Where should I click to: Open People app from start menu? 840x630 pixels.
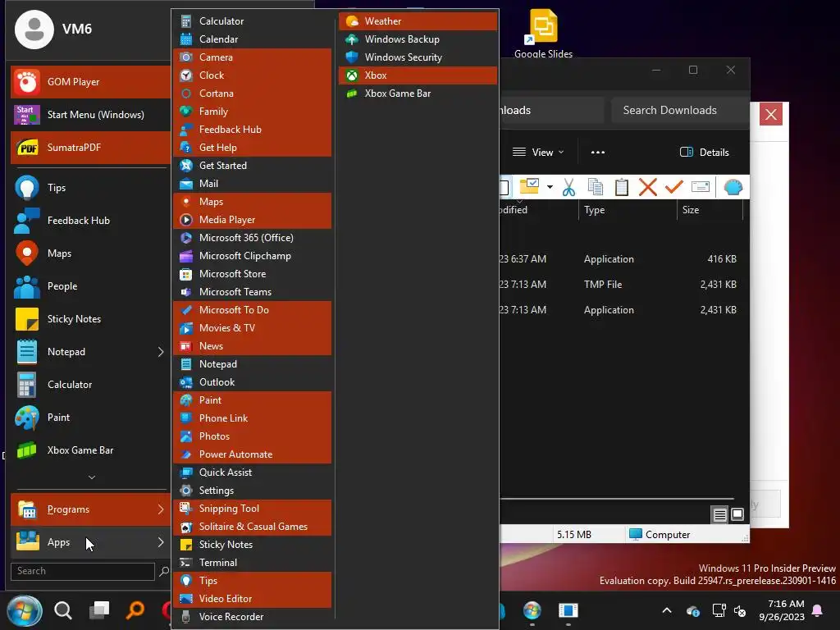(90, 286)
